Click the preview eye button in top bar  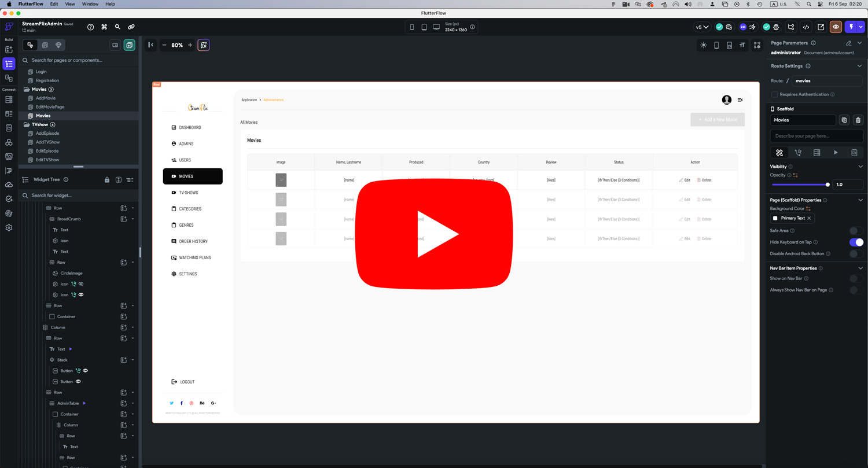tap(836, 27)
